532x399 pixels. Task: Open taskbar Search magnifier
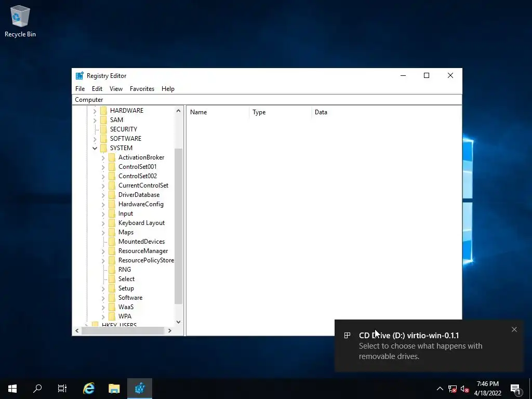(x=37, y=389)
